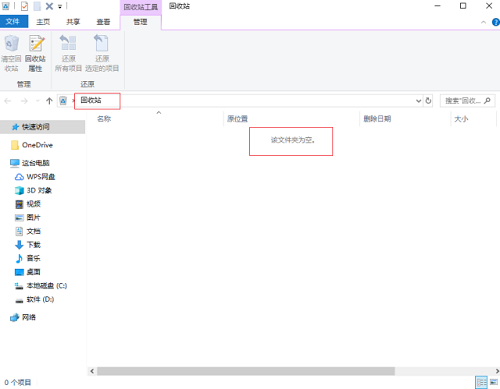Click the address bar Recycle Bin icon
Viewport: 500px width, 389px height.
63,100
